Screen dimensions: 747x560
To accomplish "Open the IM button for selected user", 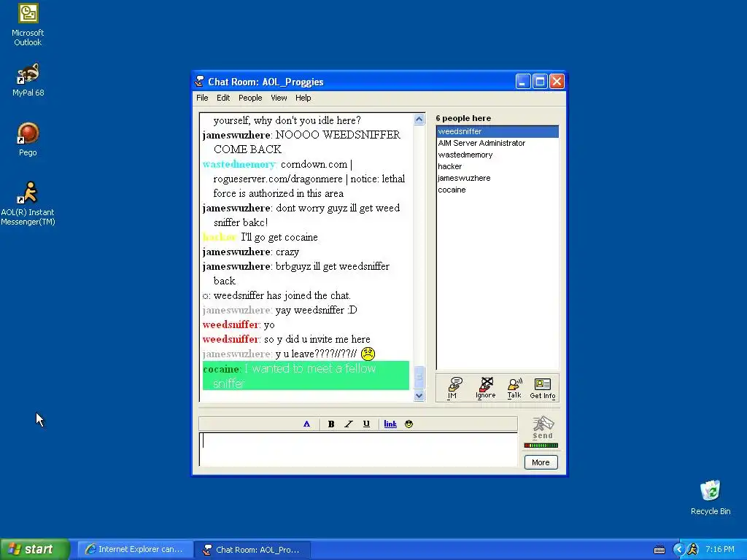I will (x=453, y=388).
